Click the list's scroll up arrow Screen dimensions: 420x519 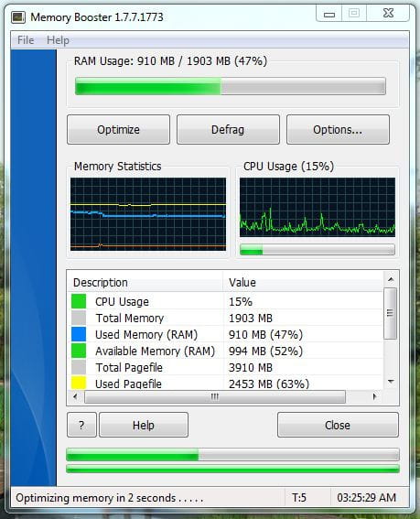coord(391,280)
